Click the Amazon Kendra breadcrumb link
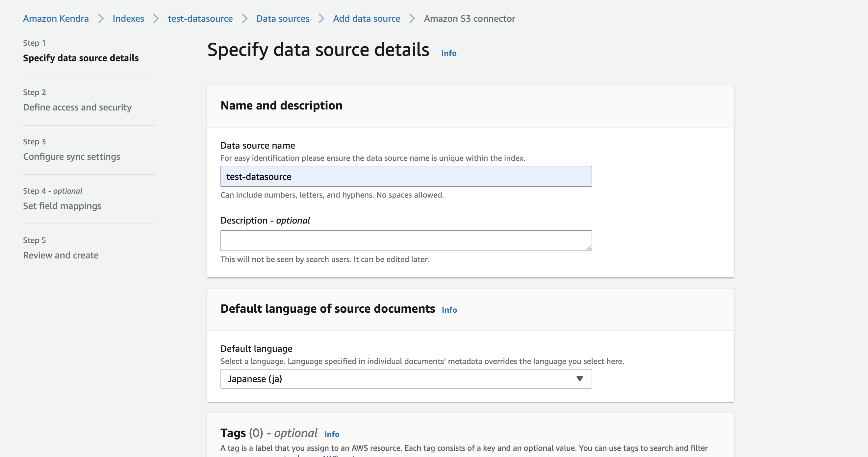The width and height of the screenshot is (868, 457). [x=56, y=18]
